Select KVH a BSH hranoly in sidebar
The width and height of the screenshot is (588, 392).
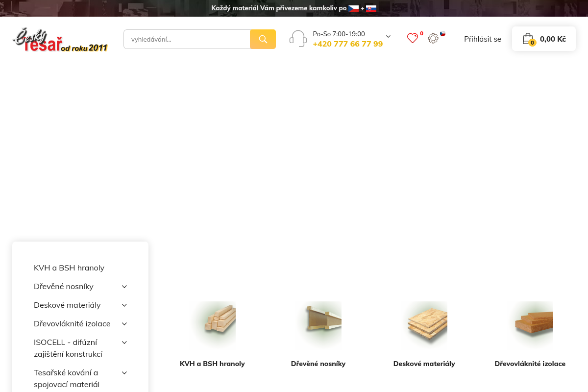(69, 268)
